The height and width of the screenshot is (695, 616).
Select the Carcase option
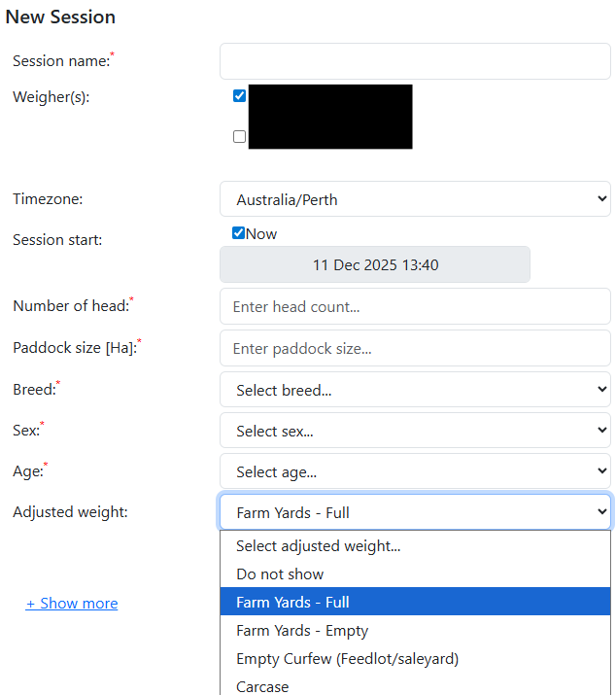pyautogui.click(x=262, y=686)
